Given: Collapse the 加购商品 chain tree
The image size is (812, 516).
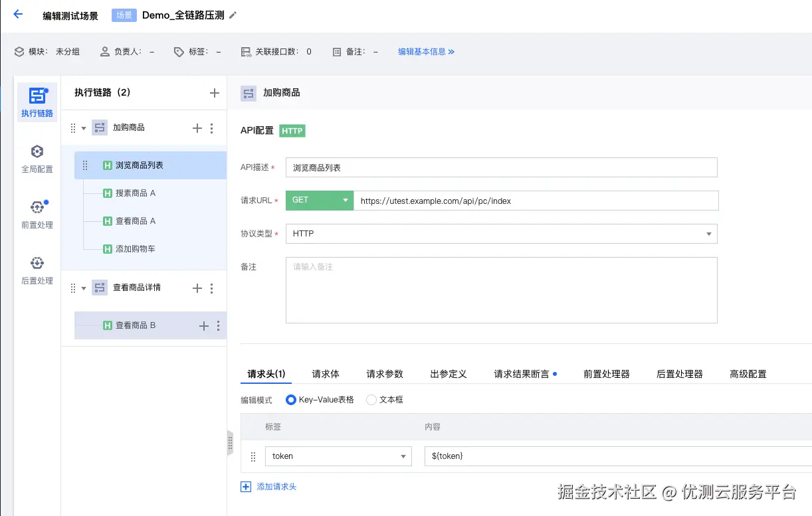Looking at the screenshot, I should (84, 128).
